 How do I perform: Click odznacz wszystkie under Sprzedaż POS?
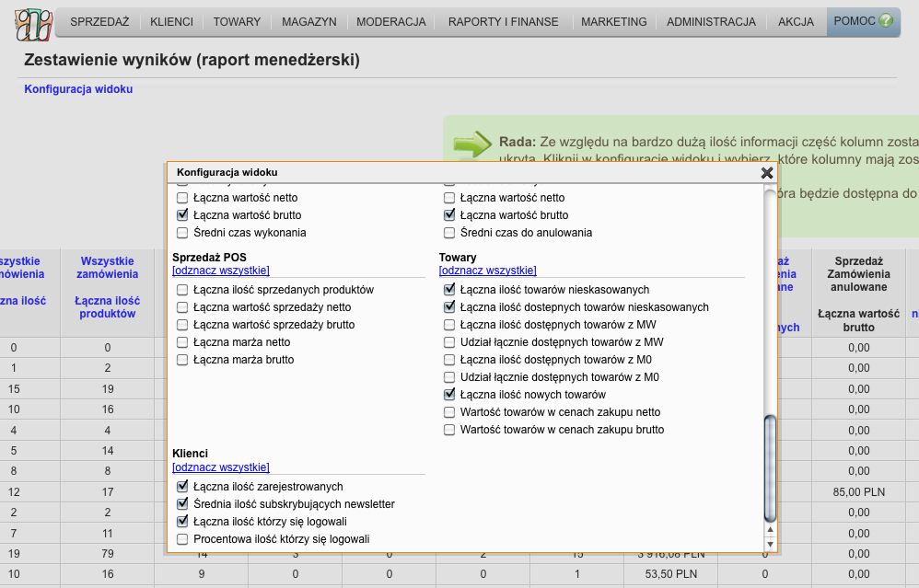221,271
